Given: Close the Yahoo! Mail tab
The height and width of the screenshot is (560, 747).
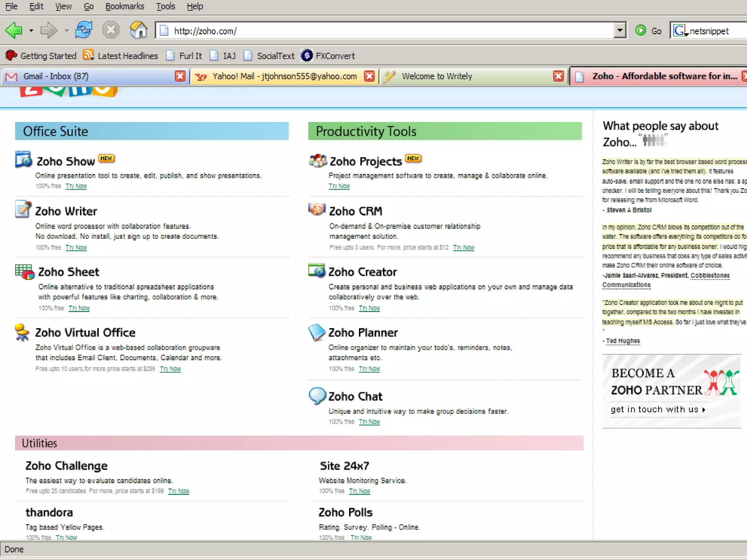Looking at the screenshot, I should 369,76.
